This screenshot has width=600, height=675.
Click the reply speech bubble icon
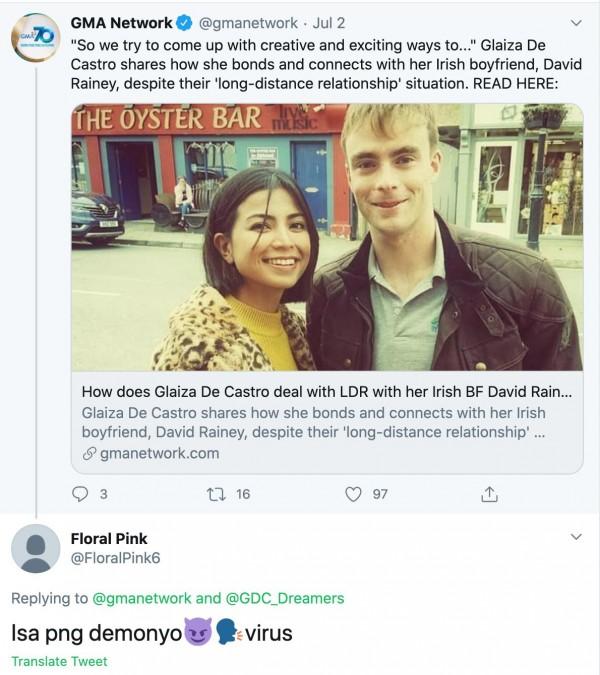[x=82, y=494]
